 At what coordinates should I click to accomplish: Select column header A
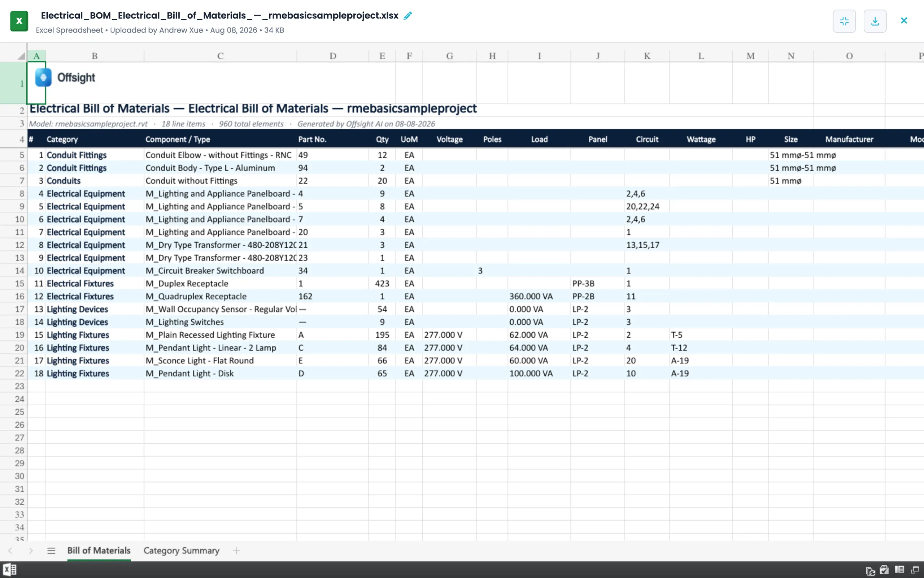36,56
